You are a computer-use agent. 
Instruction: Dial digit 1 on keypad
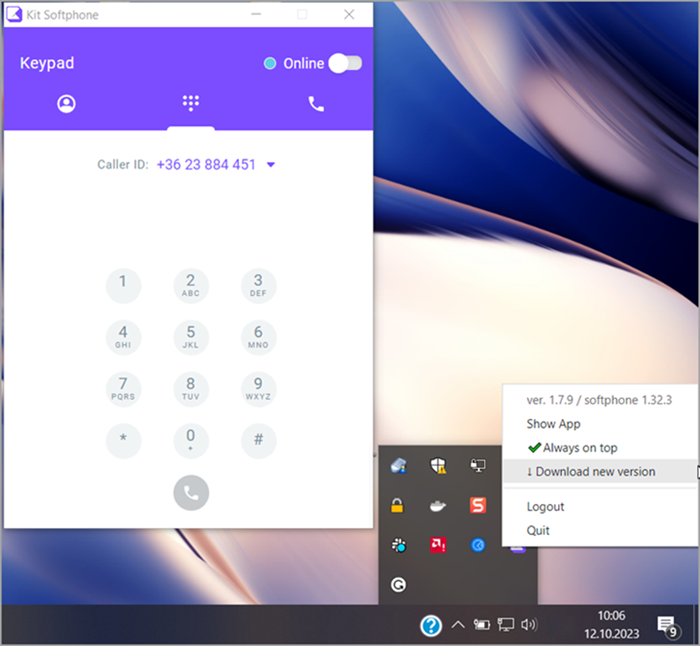pos(123,286)
